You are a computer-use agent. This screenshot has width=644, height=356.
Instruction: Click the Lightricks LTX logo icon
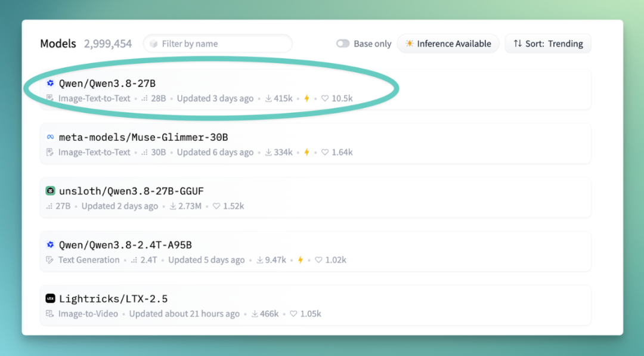50,298
